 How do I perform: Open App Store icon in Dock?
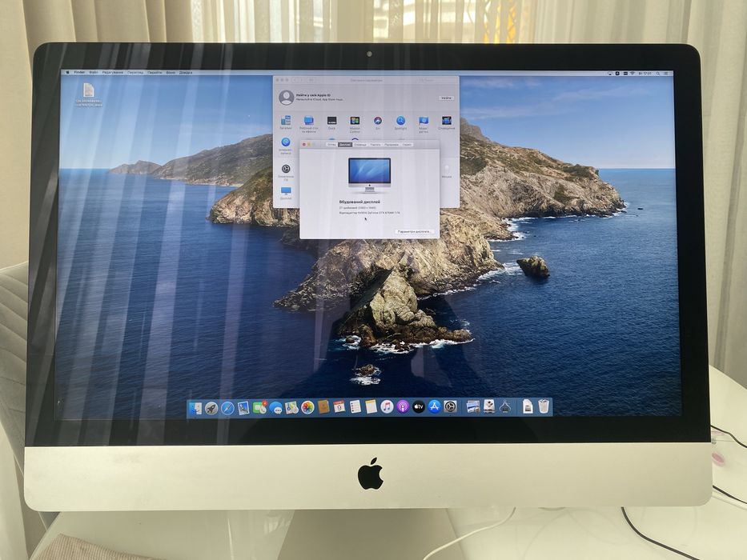click(x=434, y=407)
